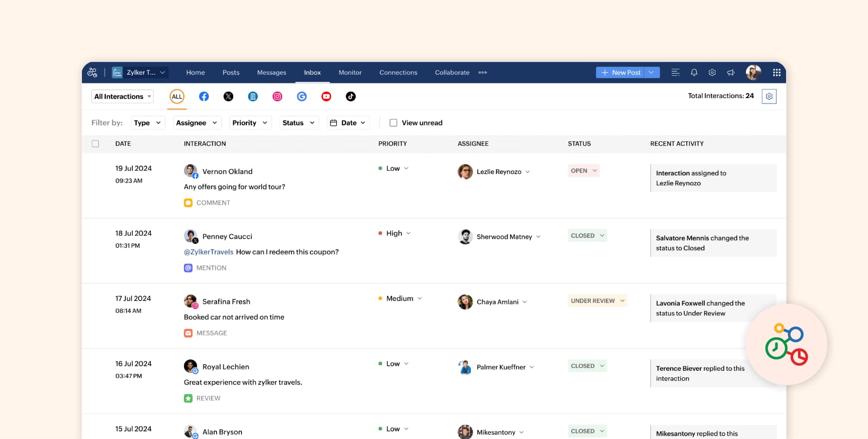868x439 pixels.
Task: Filter interactions by Google Business Profile icon
Action: 253,96
